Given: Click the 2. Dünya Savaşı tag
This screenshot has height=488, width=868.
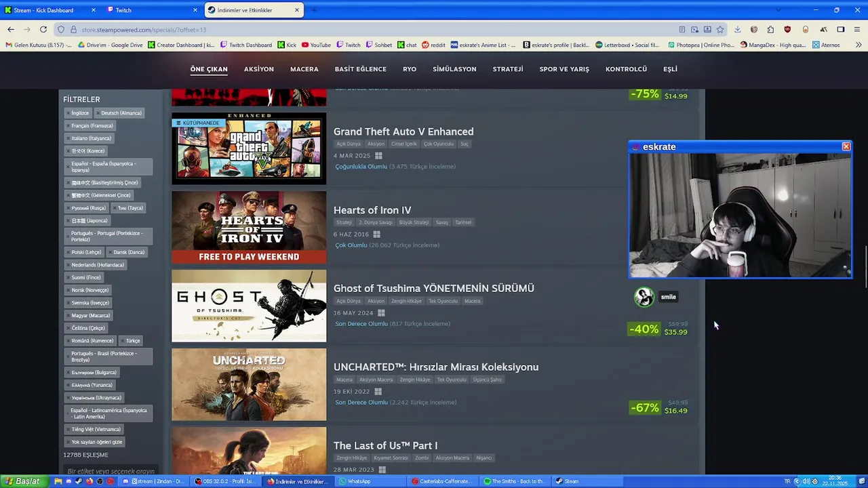Looking at the screenshot, I should pos(375,222).
